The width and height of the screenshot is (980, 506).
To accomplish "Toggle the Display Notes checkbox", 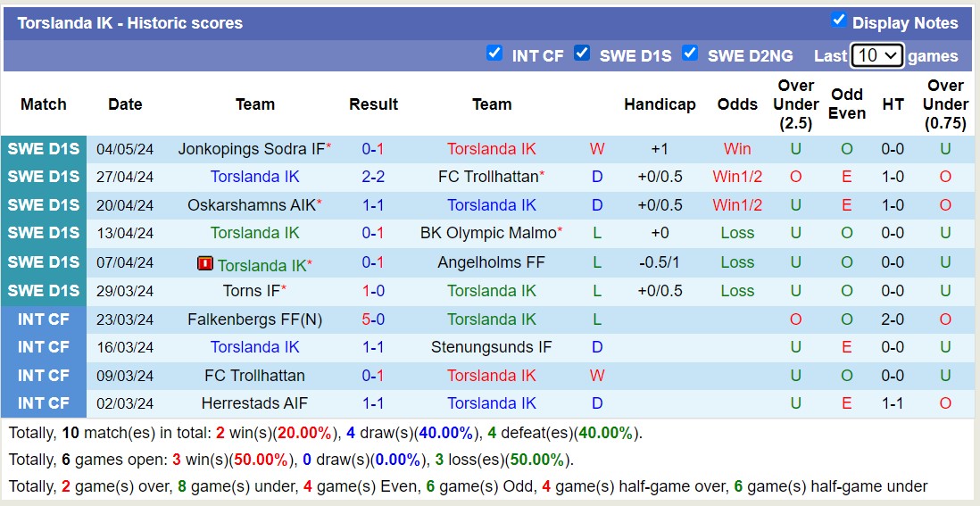I will coord(838,21).
